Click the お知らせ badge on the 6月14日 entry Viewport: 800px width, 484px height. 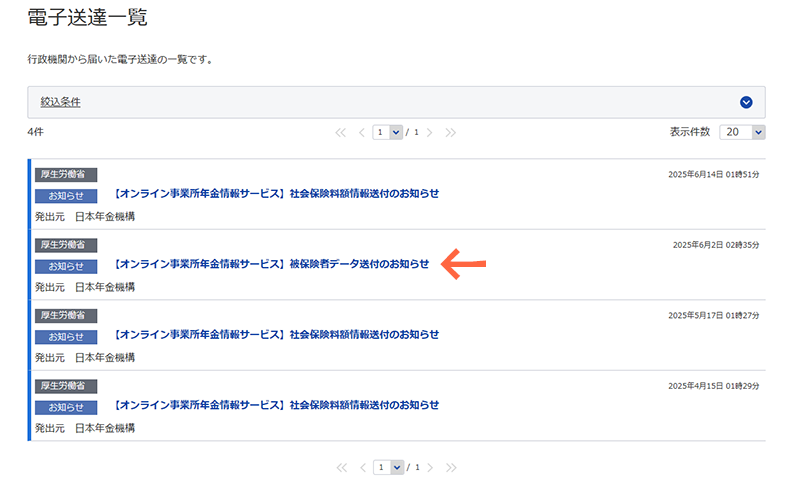[x=66, y=196]
